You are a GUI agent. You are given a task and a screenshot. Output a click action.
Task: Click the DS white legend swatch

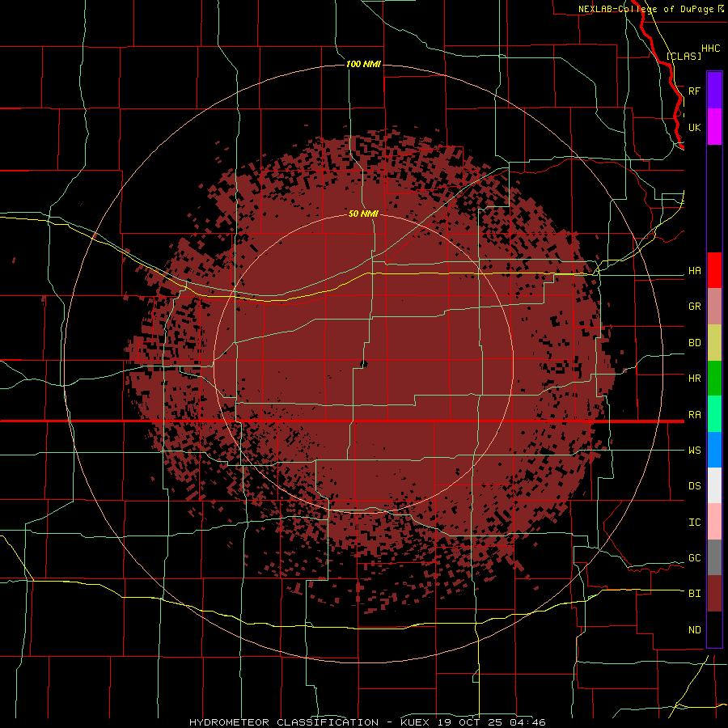click(x=714, y=485)
